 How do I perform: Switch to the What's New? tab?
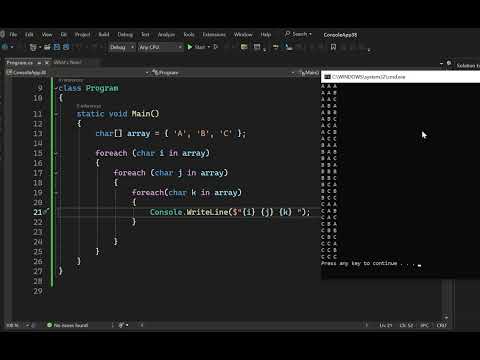click(x=67, y=62)
